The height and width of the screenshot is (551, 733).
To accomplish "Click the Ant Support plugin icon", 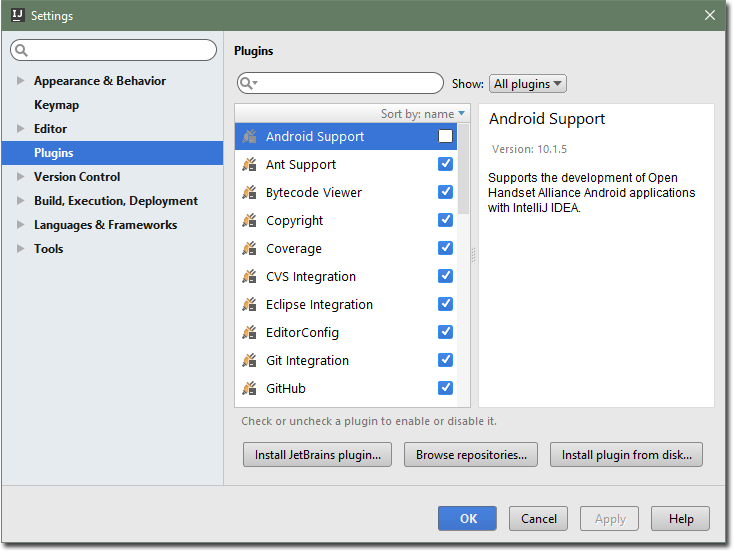I will pos(250,165).
